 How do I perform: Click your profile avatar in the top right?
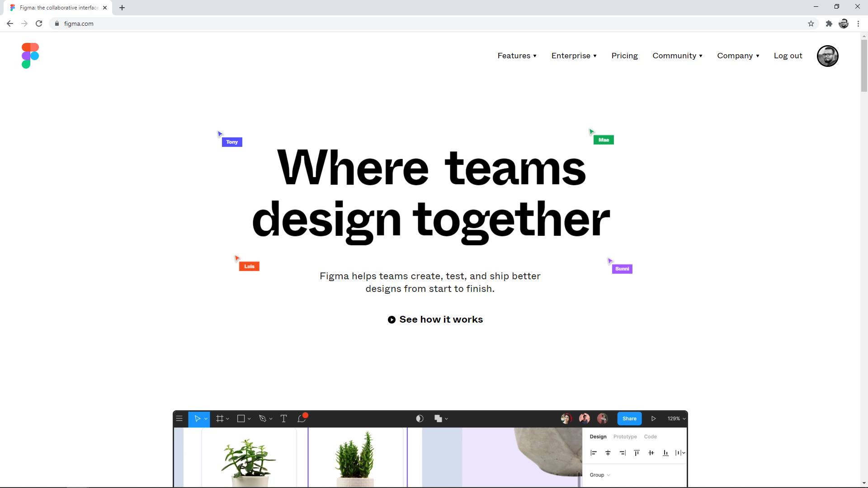(x=828, y=56)
